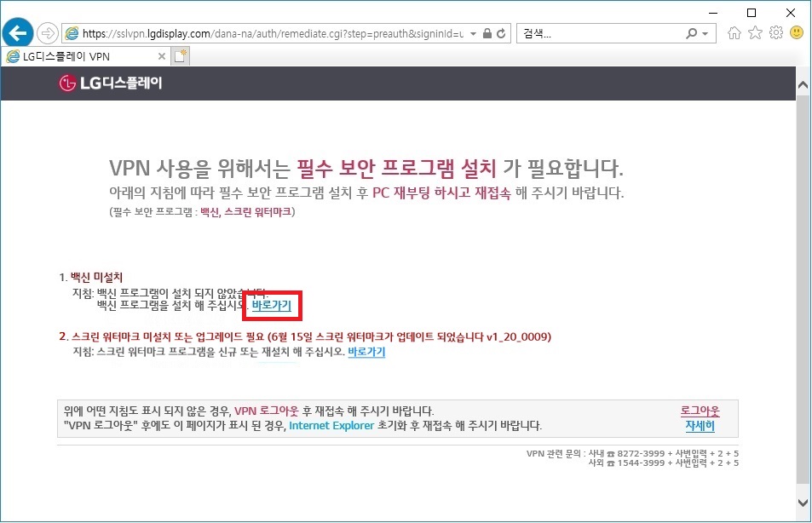Click the scrollbar up arrow
Screen dimensions: 812x523
pos(803,84)
